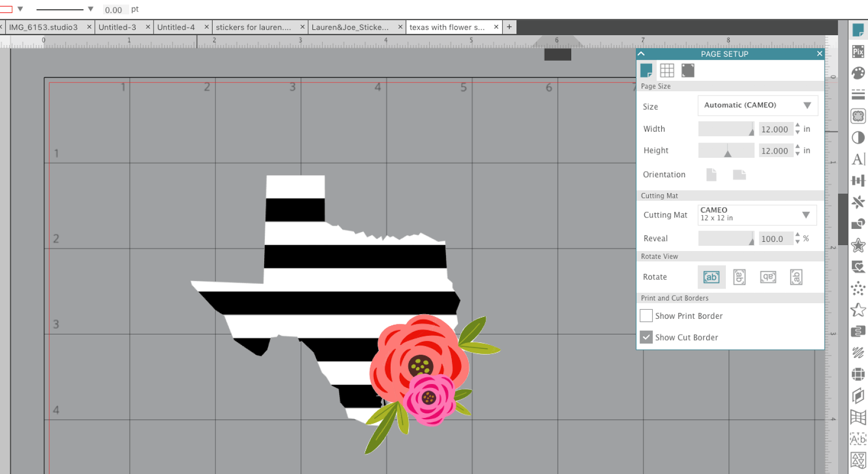Open the Page Setup panel icon in sidebar
Viewport: 868px width, 474px height.
click(858, 30)
